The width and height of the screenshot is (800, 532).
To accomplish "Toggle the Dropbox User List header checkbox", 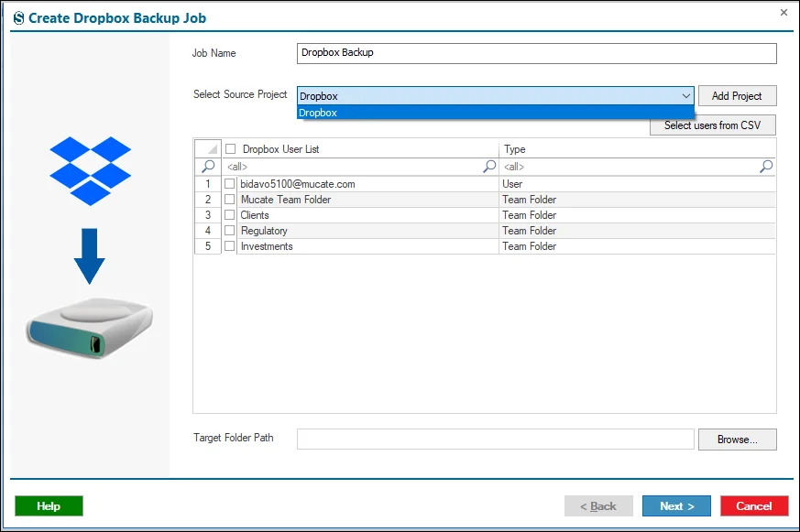I will 231,149.
